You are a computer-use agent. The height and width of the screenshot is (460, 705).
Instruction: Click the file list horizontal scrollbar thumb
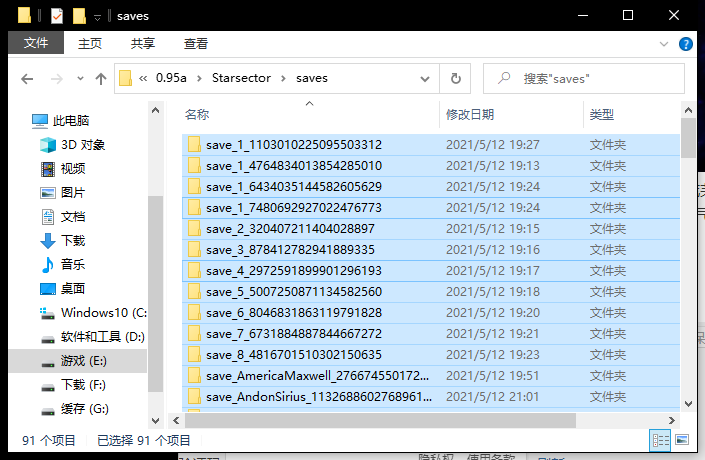[380, 420]
